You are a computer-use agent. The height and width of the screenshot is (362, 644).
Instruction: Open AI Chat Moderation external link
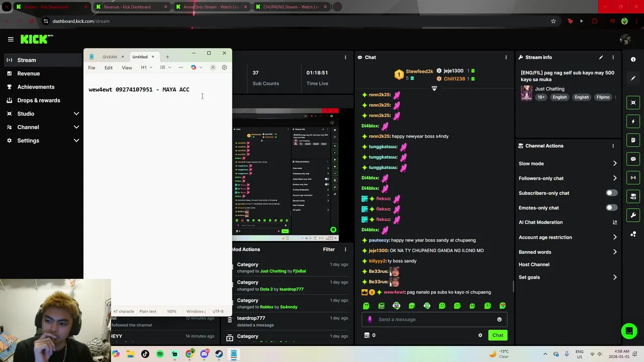pos(615,222)
